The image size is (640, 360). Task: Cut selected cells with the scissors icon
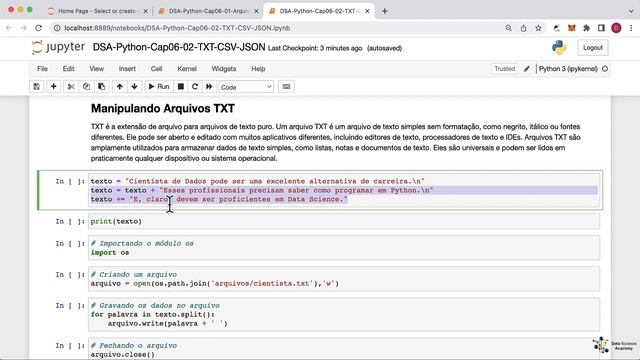click(x=71, y=87)
